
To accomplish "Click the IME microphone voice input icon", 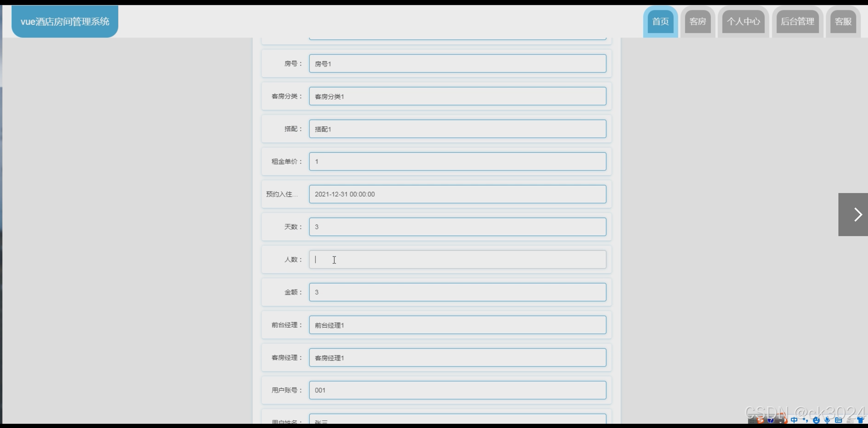I will point(827,420).
